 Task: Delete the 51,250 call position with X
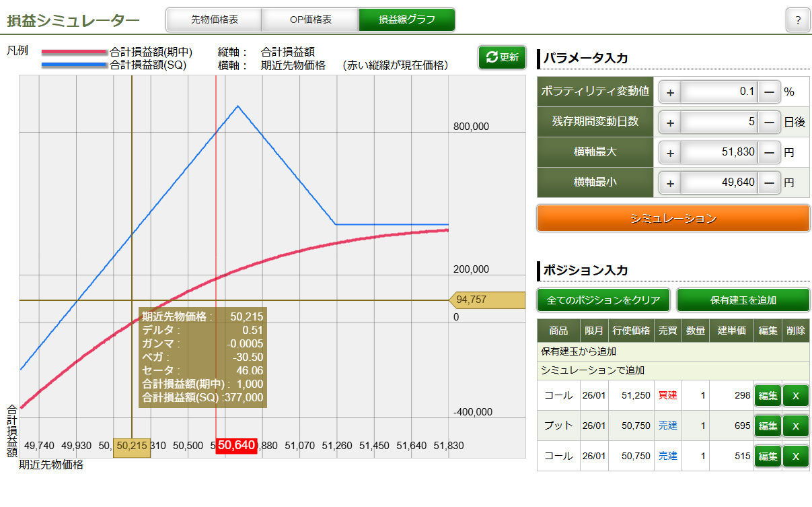click(x=795, y=395)
